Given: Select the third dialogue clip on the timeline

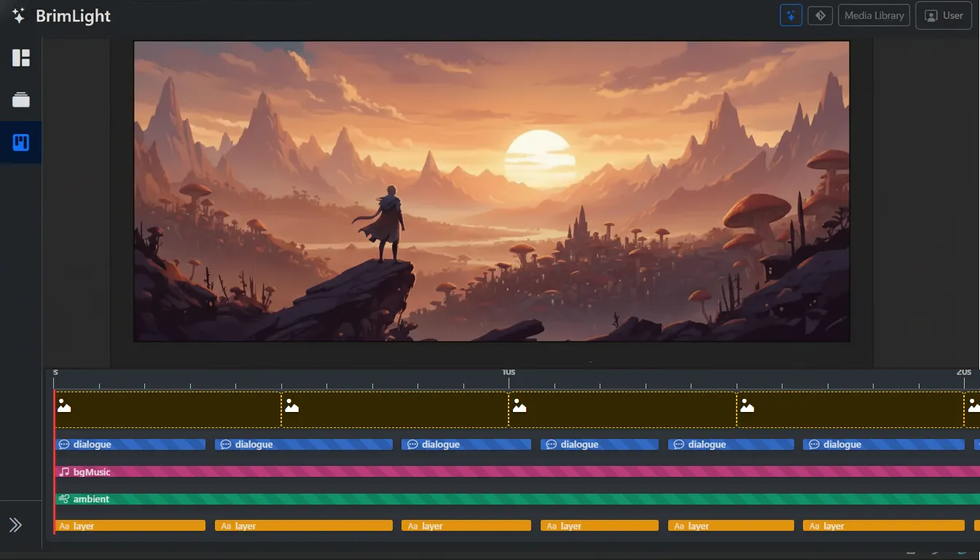Looking at the screenshot, I should coord(466,444).
